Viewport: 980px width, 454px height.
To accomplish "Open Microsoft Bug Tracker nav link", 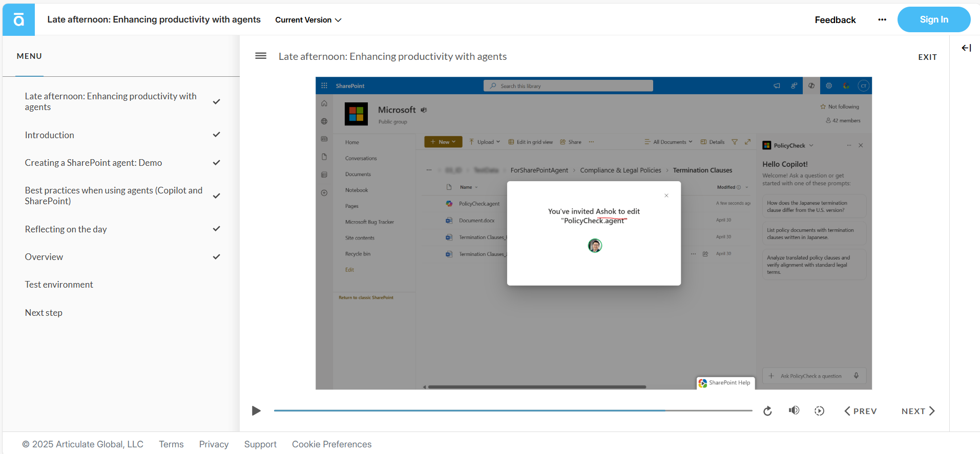I will (369, 222).
